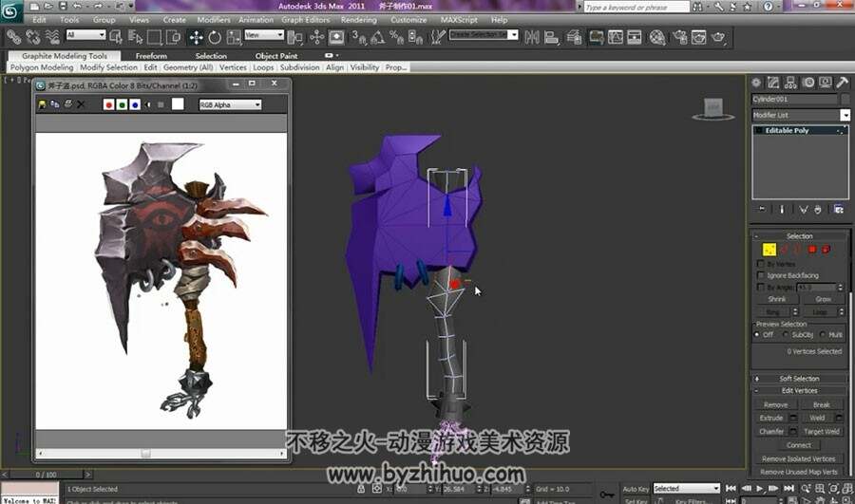Viewport: 855px width, 504px height.
Task: Select the Select and Rotate tool
Action: click(x=215, y=37)
